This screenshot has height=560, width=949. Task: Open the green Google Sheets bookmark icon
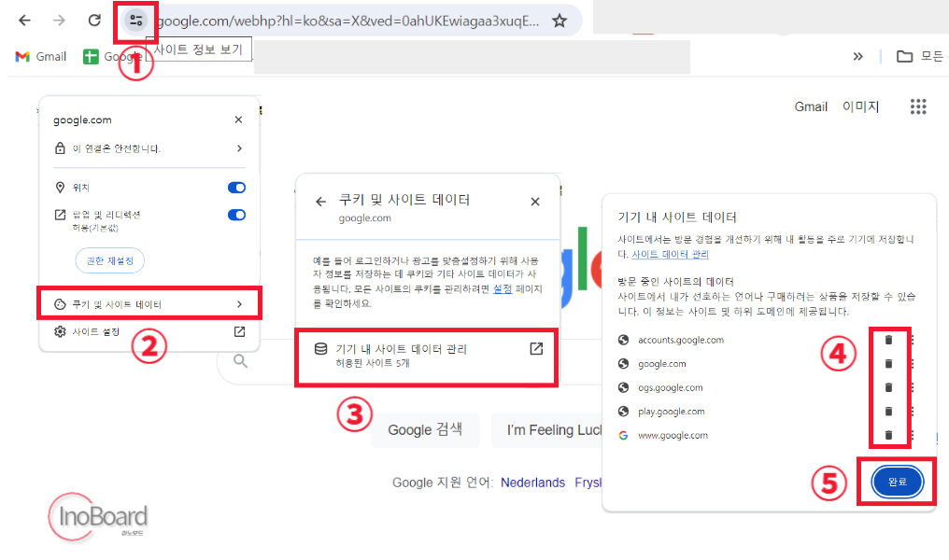coord(91,57)
